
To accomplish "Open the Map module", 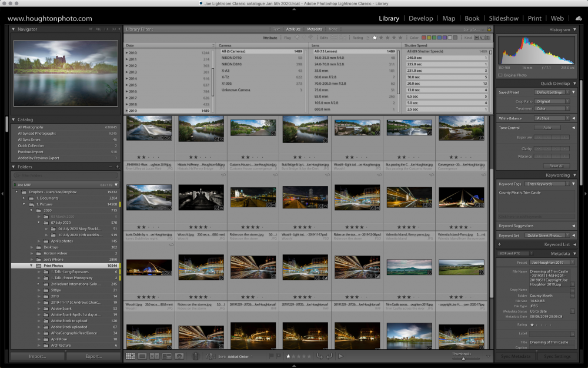I will [x=449, y=18].
